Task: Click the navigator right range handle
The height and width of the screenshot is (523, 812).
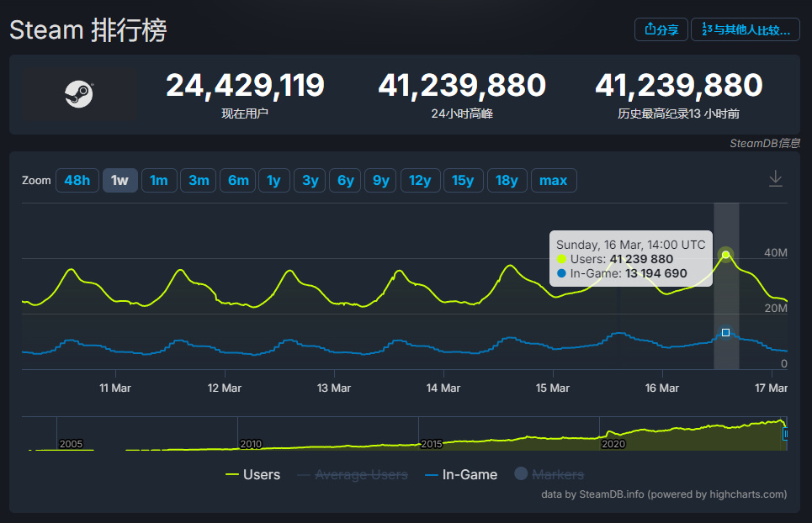Action: pos(785,434)
